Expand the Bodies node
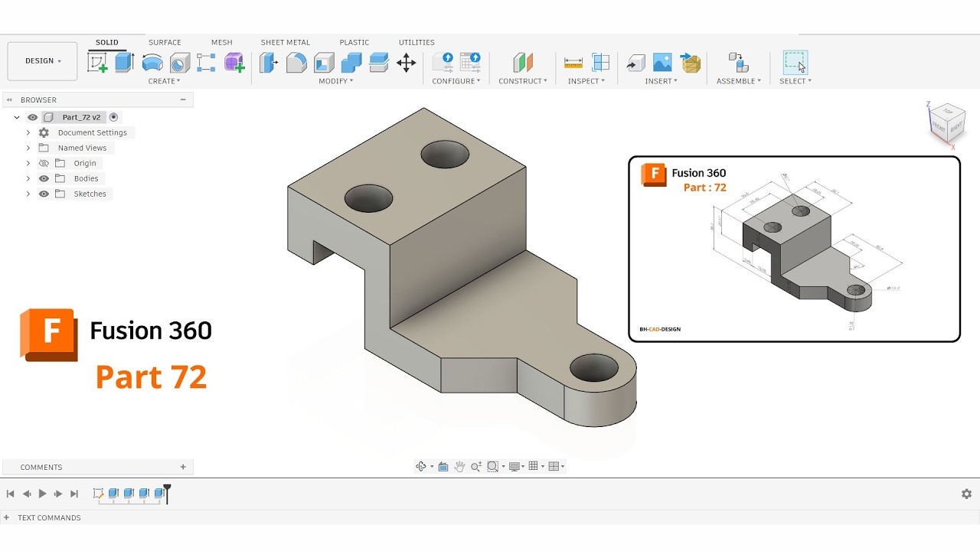 28,178
